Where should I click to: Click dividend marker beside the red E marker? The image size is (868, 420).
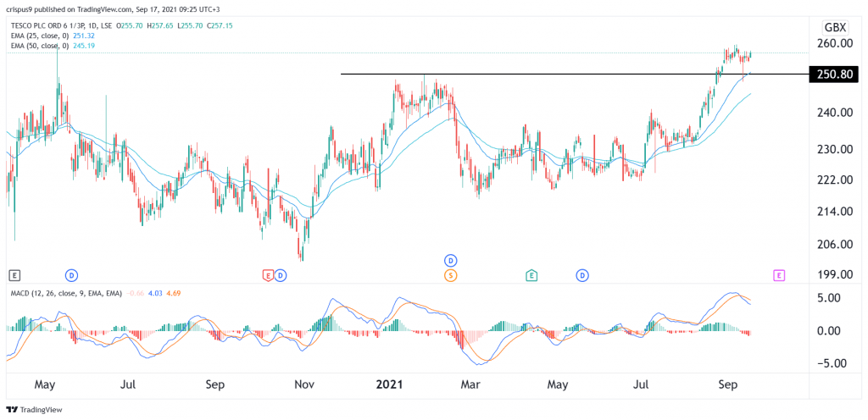tap(281, 274)
